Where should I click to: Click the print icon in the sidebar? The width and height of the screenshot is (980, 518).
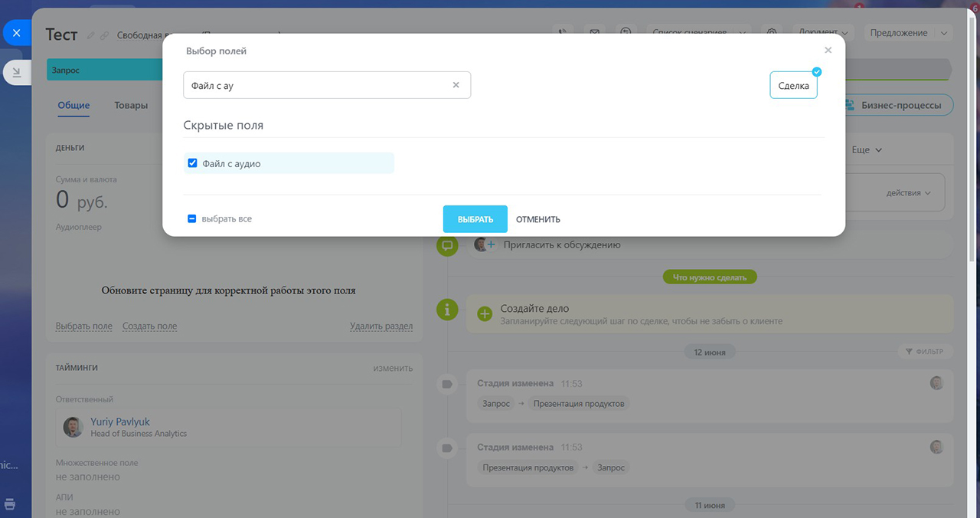(x=10, y=504)
